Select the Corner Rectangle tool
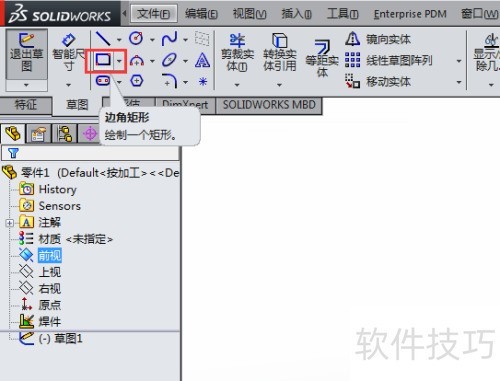Screen dimensions: 500x381 103,60
